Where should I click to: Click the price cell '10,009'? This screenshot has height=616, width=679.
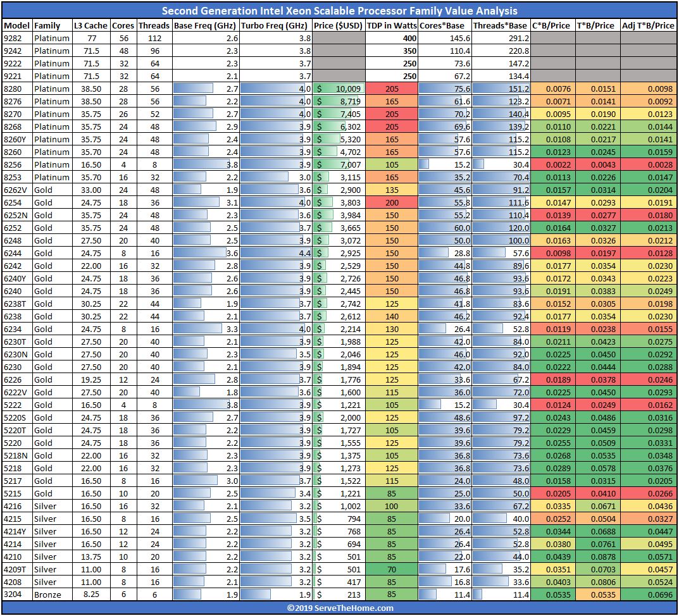[x=339, y=89]
